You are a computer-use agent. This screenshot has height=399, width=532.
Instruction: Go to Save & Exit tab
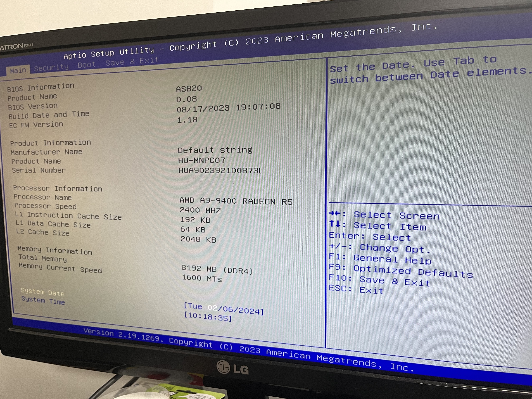pyautogui.click(x=132, y=61)
